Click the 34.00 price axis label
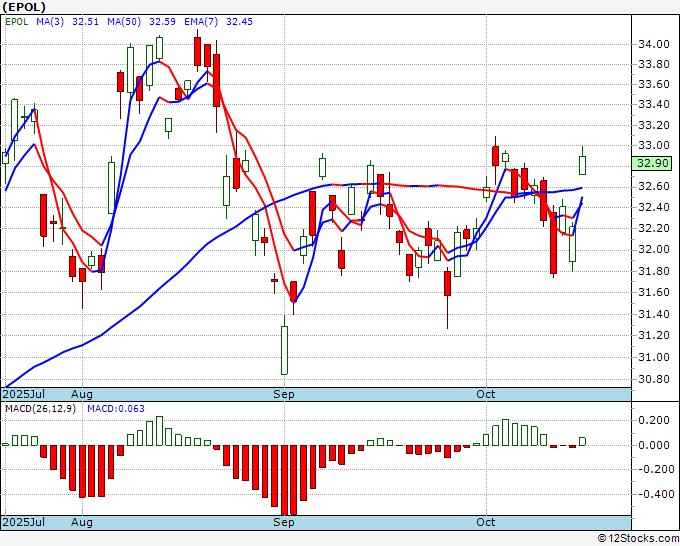The height and width of the screenshot is (546, 680). pos(653,44)
